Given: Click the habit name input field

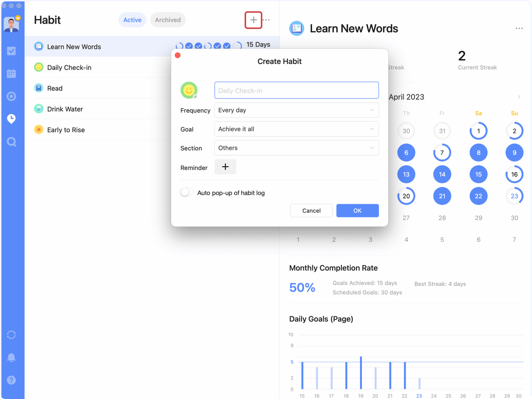Looking at the screenshot, I should tap(296, 91).
